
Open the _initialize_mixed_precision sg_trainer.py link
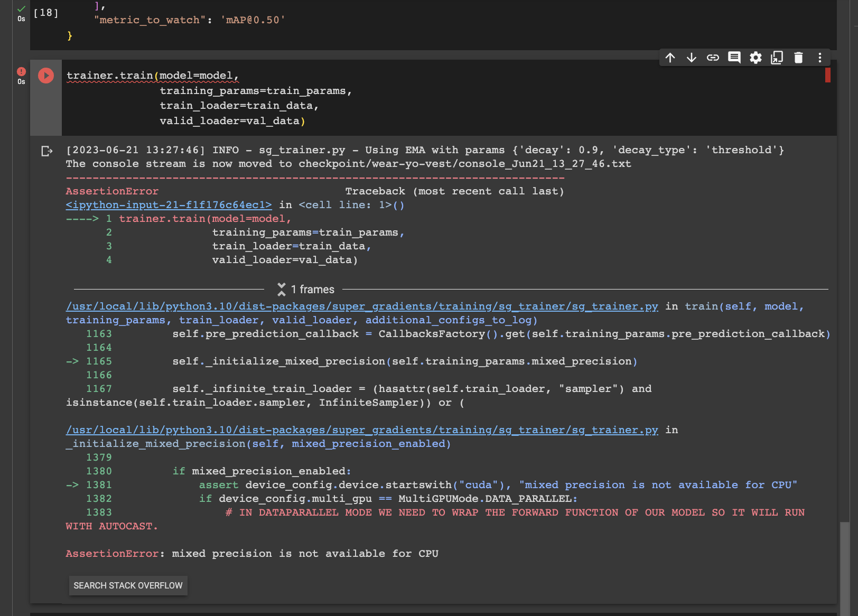pyautogui.click(x=361, y=430)
